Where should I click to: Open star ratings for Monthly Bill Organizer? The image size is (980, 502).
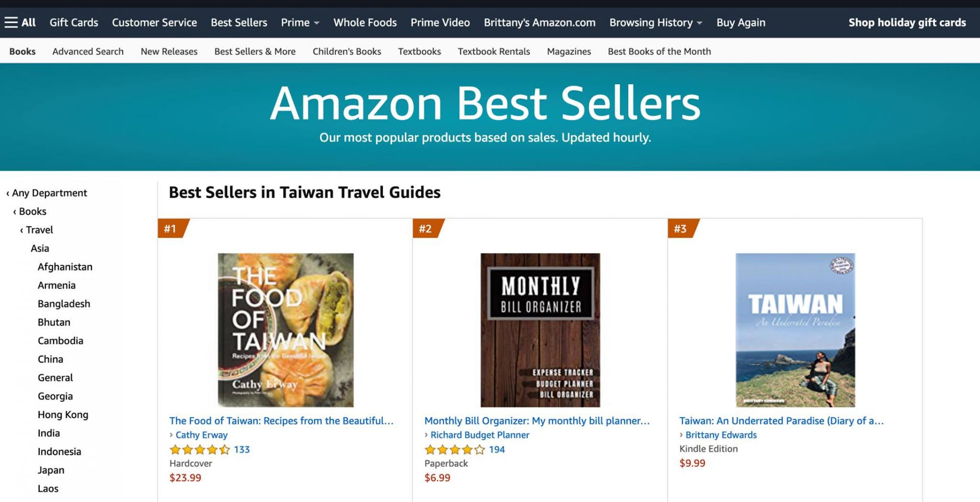pyautogui.click(x=455, y=449)
